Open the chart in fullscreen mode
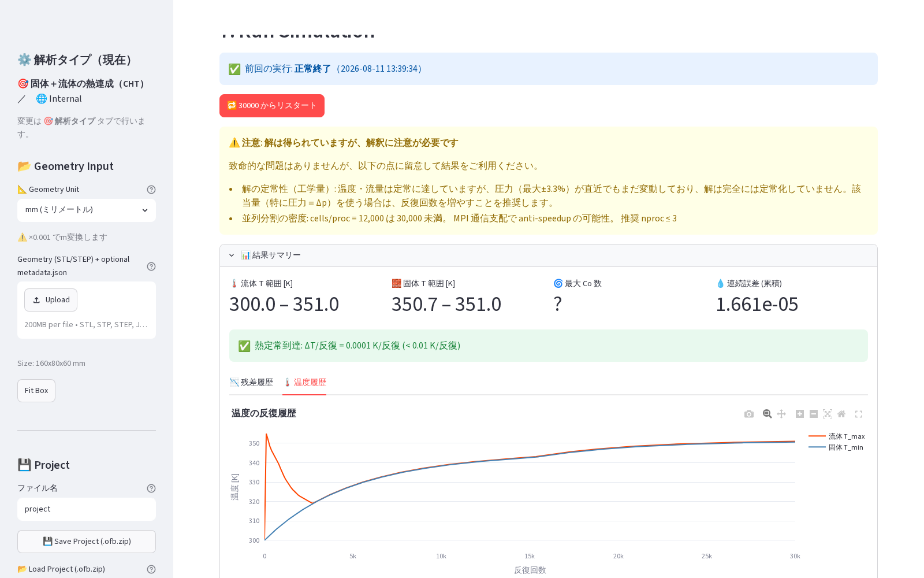This screenshot has height=578, width=924. (859, 414)
